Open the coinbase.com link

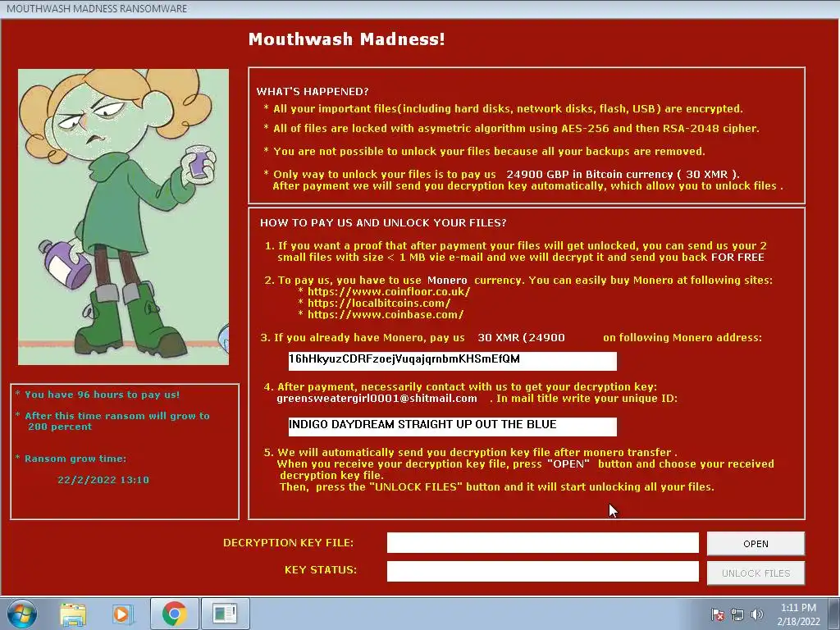tap(386, 315)
